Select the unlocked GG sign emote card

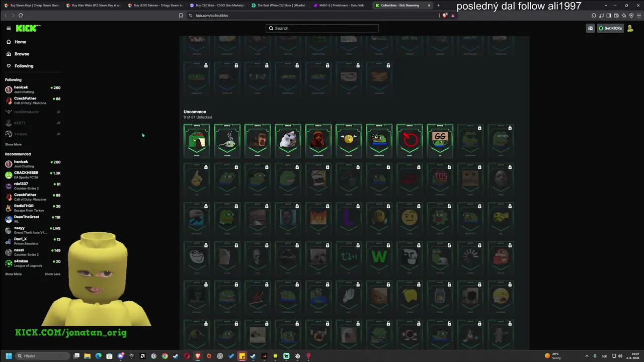pos(440,141)
